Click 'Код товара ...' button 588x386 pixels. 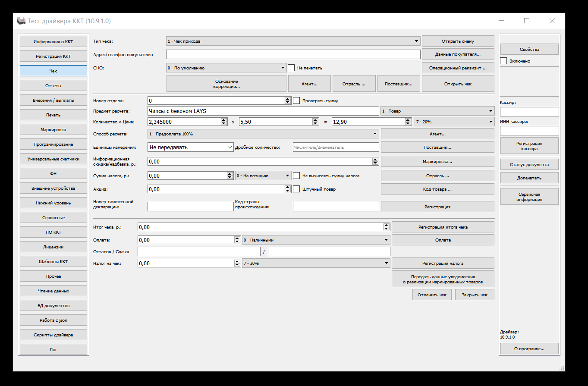point(437,189)
